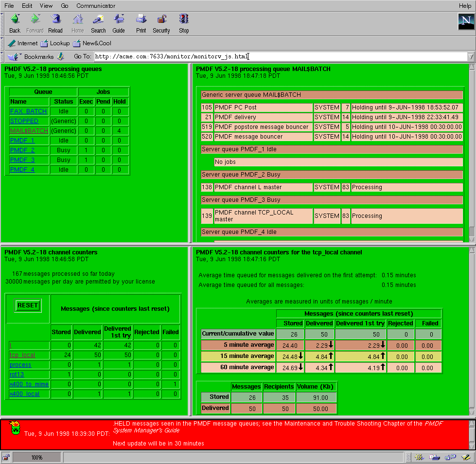Click the Forward navigation icon
Image resolution: width=476 pixels, height=464 pixels.
click(x=35, y=19)
